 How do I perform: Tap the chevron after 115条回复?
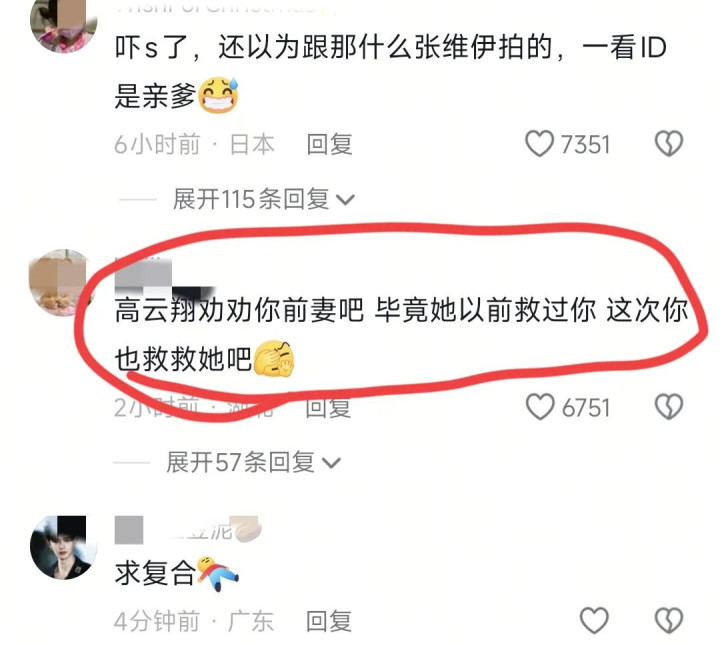345,200
